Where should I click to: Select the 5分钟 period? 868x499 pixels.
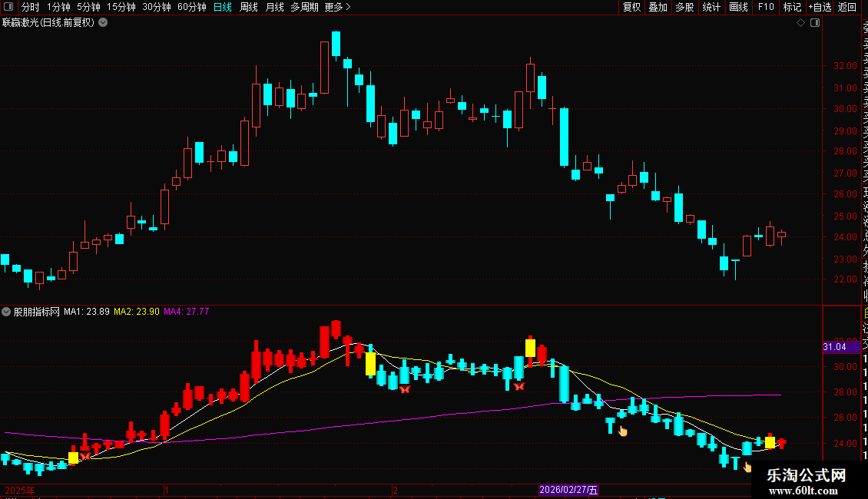click(88, 7)
